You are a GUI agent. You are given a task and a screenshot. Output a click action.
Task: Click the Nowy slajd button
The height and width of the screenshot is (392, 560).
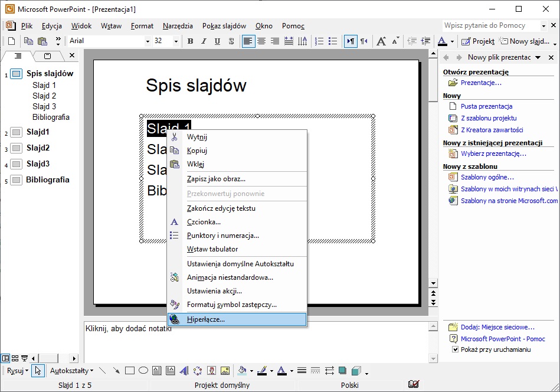pos(524,41)
